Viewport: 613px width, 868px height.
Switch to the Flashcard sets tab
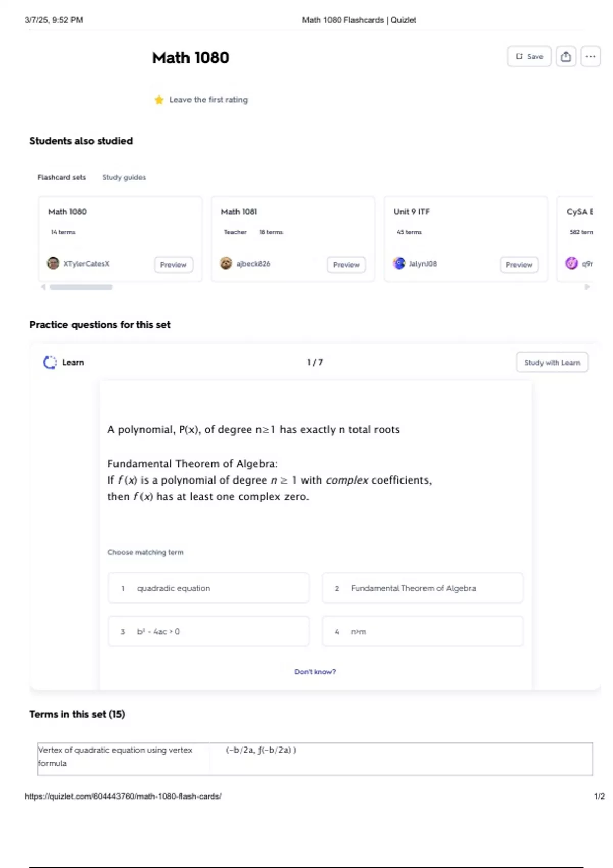(x=62, y=177)
